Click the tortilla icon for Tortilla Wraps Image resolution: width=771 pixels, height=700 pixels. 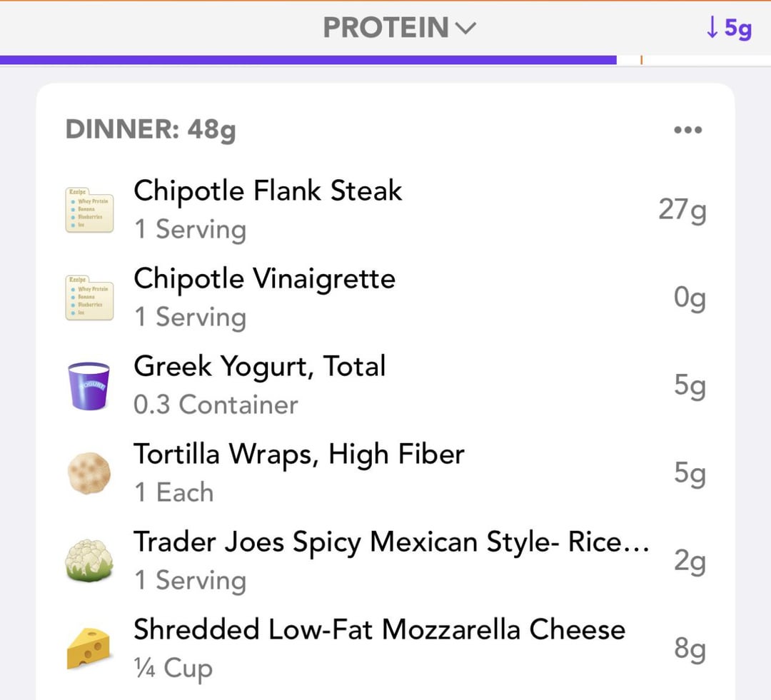(x=89, y=473)
